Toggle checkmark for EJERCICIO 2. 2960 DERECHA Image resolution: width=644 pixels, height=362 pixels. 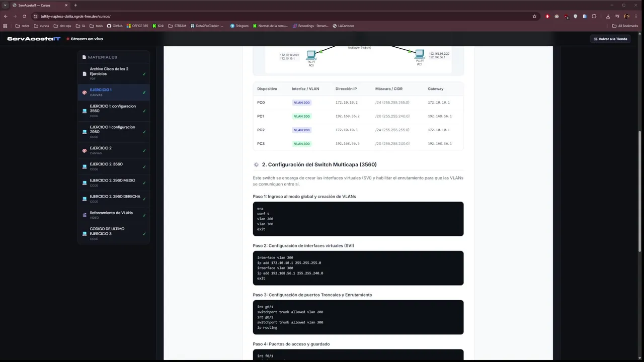point(144,199)
